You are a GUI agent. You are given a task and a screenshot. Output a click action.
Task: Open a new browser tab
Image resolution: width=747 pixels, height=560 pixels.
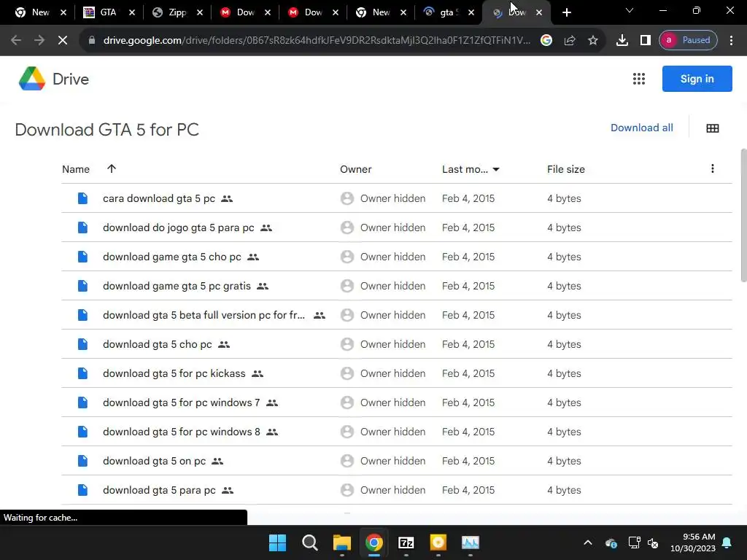(566, 12)
